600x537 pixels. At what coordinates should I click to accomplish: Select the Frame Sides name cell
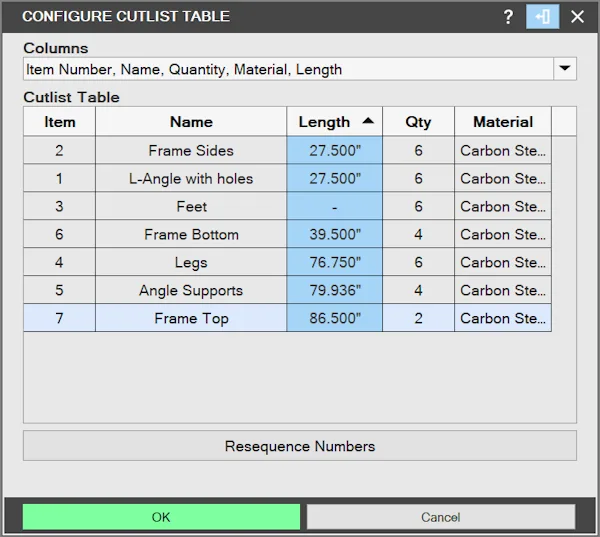click(191, 150)
